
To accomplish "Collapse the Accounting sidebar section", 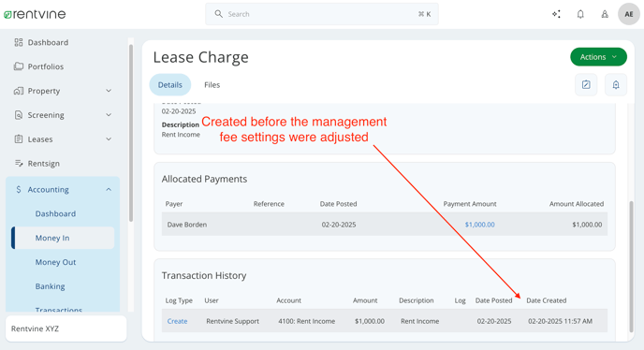I will point(63,189).
